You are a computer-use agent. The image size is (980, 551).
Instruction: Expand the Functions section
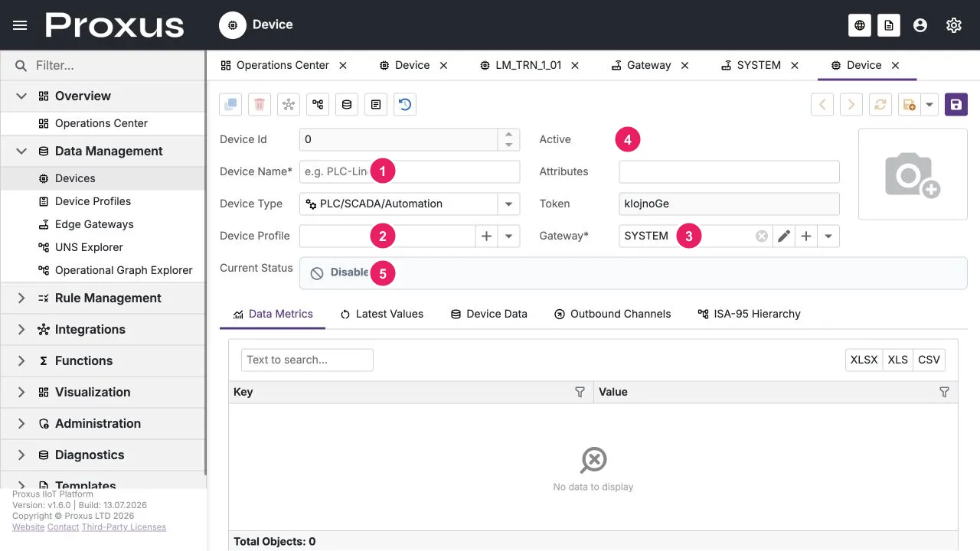(21, 361)
